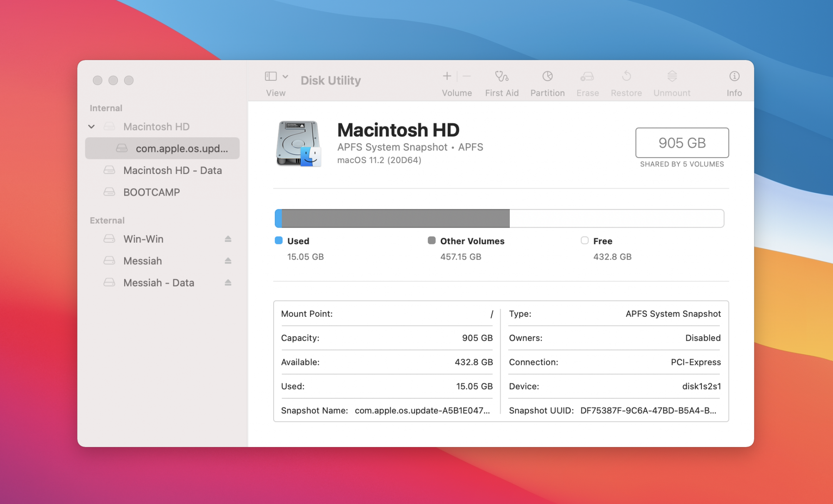Click the Used 15.05 GB legend value
833x504 pixels.
click(x=305, y=257)
